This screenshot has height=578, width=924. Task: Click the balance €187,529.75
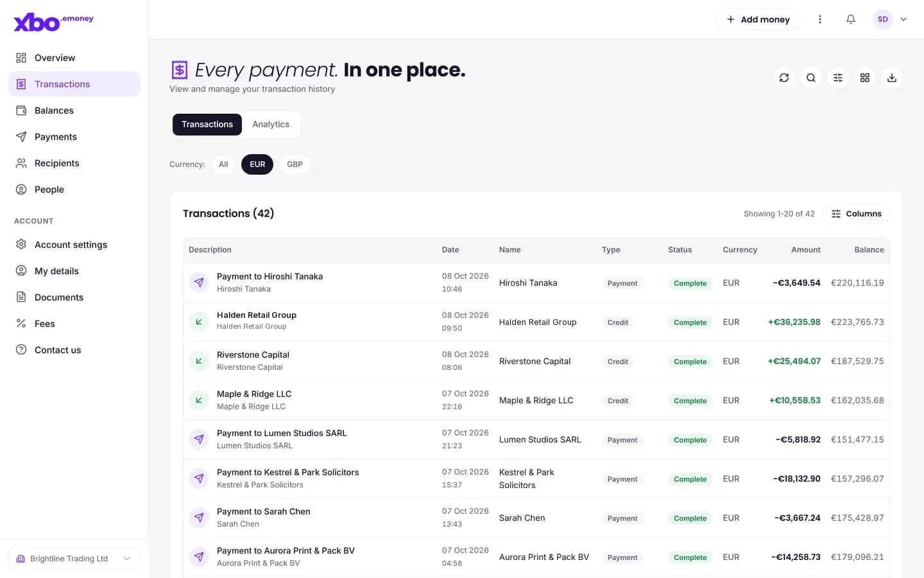pyautogui.click(x=857, y=362)
